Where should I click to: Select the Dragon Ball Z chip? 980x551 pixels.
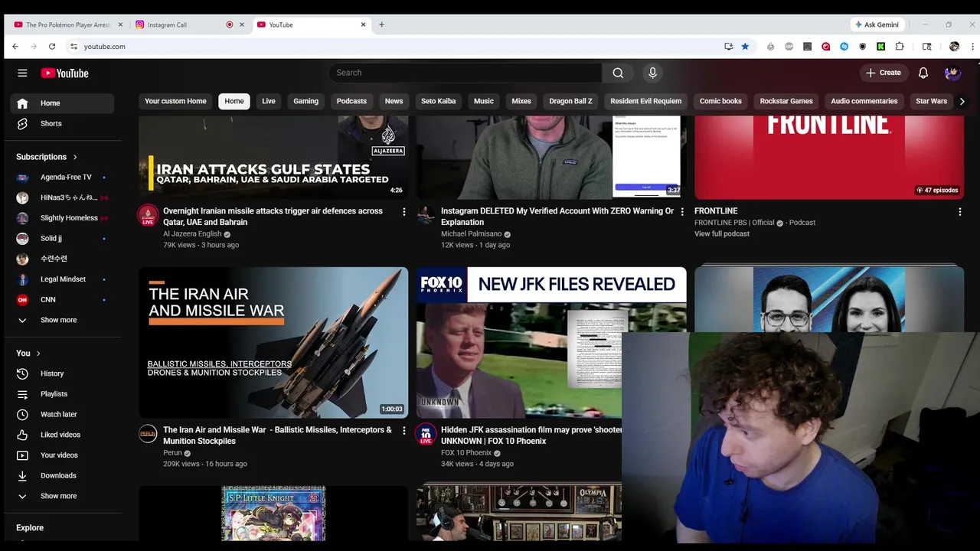click(570, 101)
